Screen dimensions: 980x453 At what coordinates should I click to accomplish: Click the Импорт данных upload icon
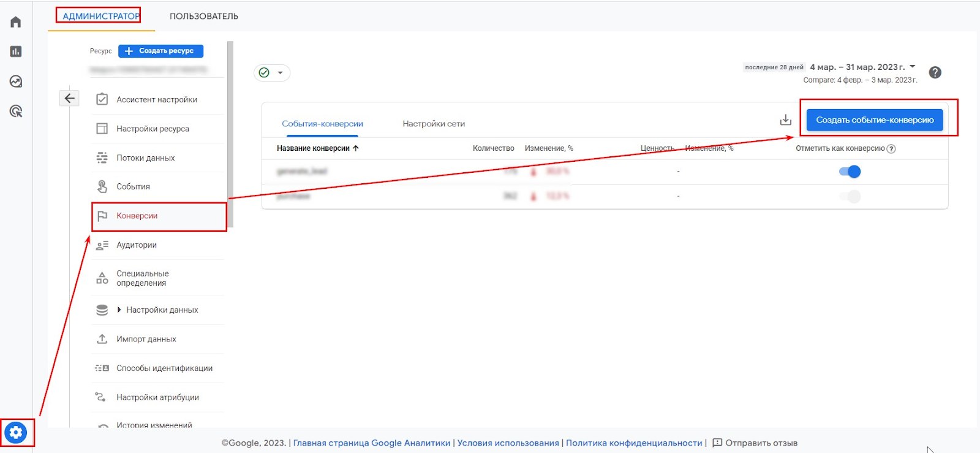click(x=102, y=339)
